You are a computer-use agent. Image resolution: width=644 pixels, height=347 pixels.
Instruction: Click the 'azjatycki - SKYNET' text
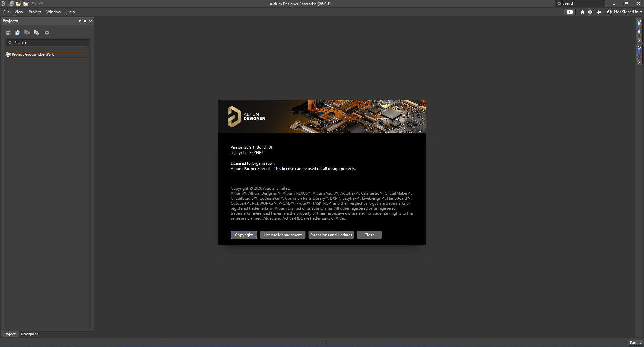click(247, 153)
